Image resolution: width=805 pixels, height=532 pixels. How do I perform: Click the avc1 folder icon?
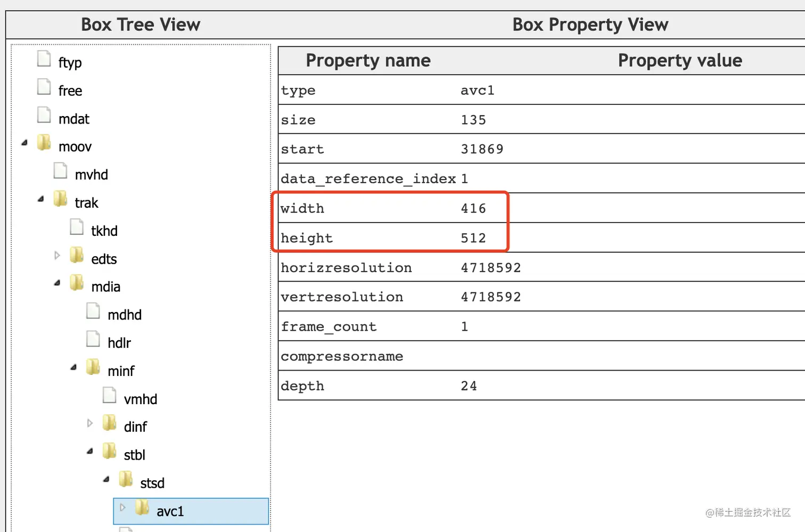click(142, 508)
